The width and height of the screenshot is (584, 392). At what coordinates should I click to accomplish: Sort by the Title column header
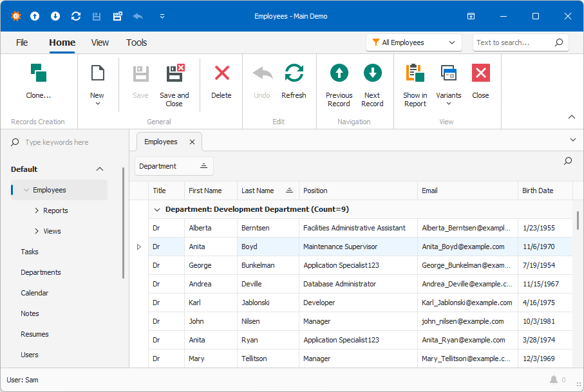(166, 191)
